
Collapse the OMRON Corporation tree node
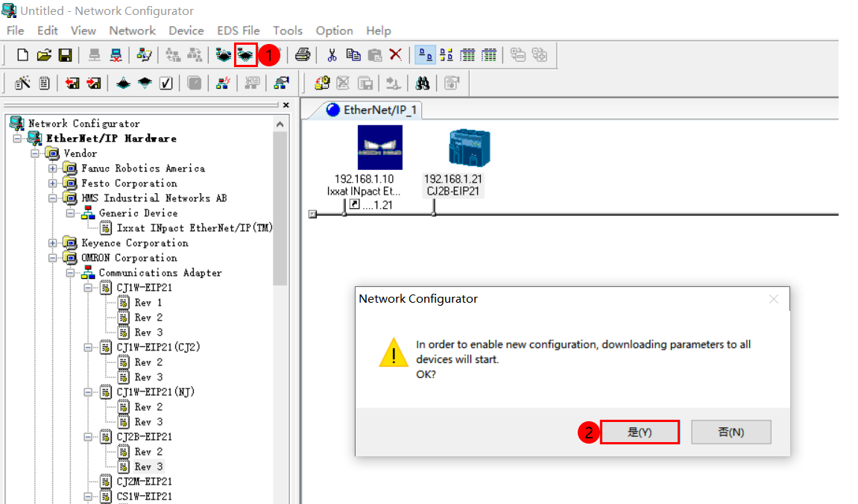tap(52, 257)
